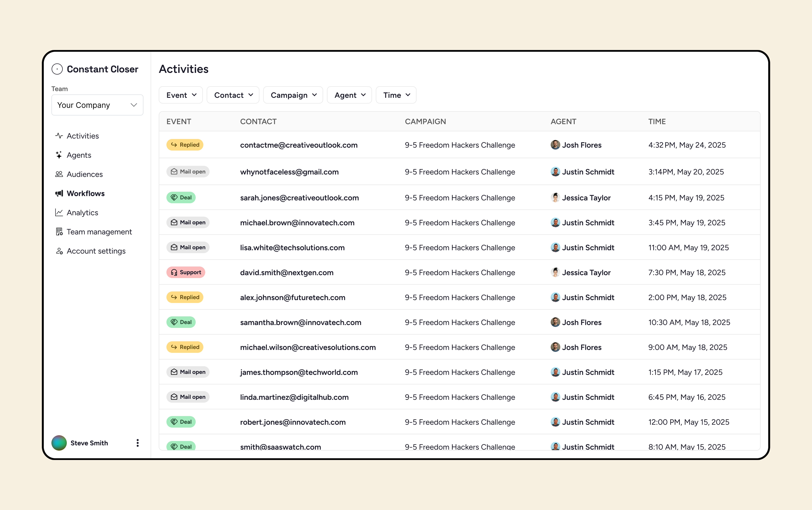Click the Deal badge for samantha.brown@innovatech.com
Screen dimensions: 812x510
[181, 322]
